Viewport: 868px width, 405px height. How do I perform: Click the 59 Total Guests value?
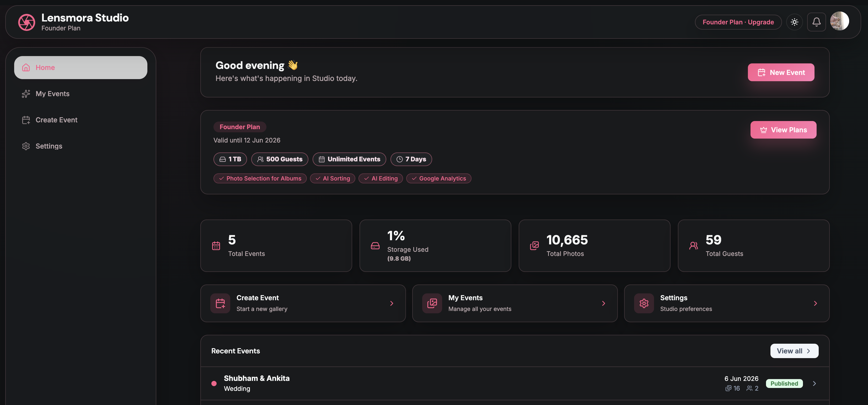[713, 240]
